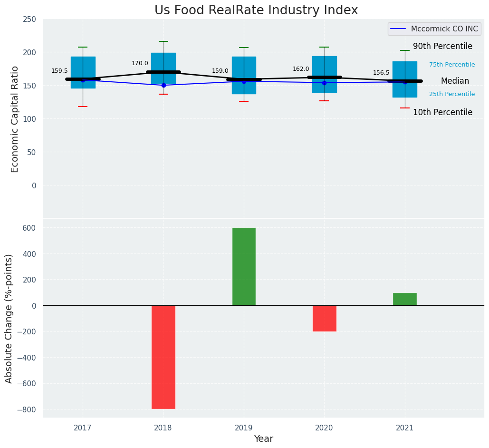The image size is (489, 448).
Task: Click the green 2019 absolute change bar
Action: 244,266
